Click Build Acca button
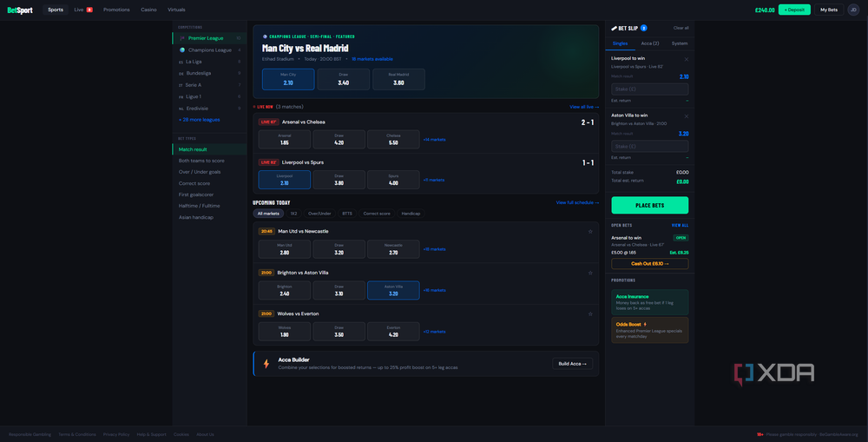 572,364
